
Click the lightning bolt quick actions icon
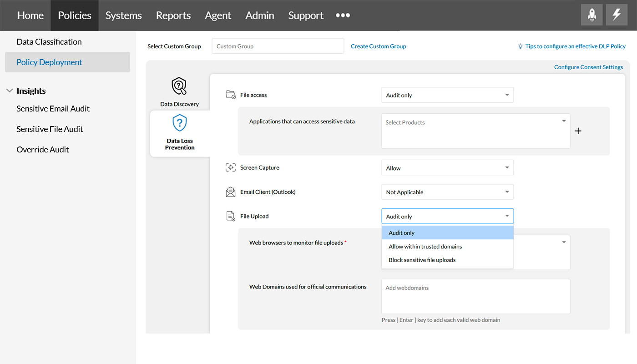point(617,15)
